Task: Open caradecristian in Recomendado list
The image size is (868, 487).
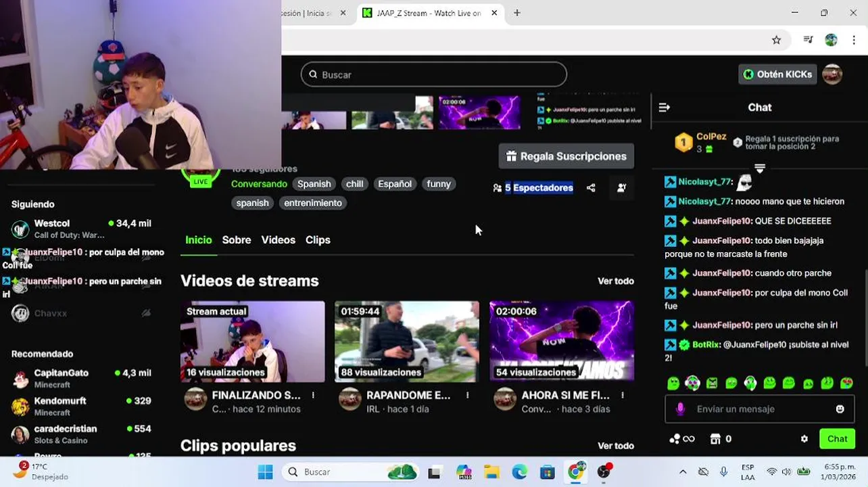Action: pos(82,434)
